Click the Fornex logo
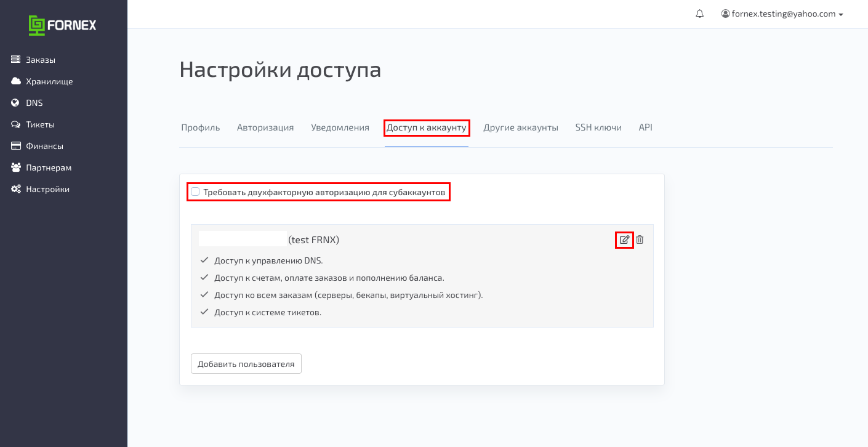This screenshot has height=447, width=868. coord(63,25)
